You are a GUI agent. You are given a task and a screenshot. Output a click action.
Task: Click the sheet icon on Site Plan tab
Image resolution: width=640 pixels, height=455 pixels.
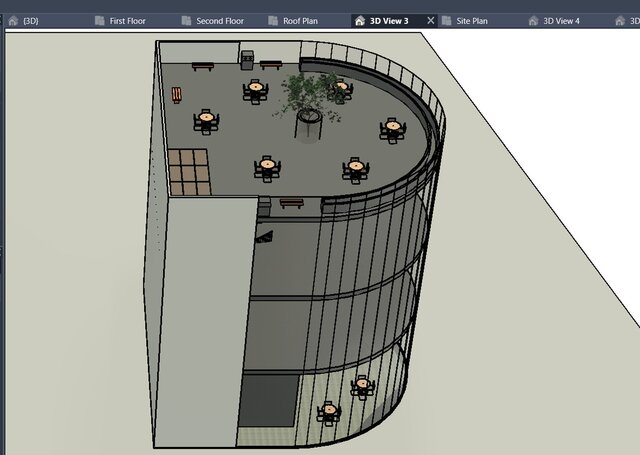tap(447, 21)
